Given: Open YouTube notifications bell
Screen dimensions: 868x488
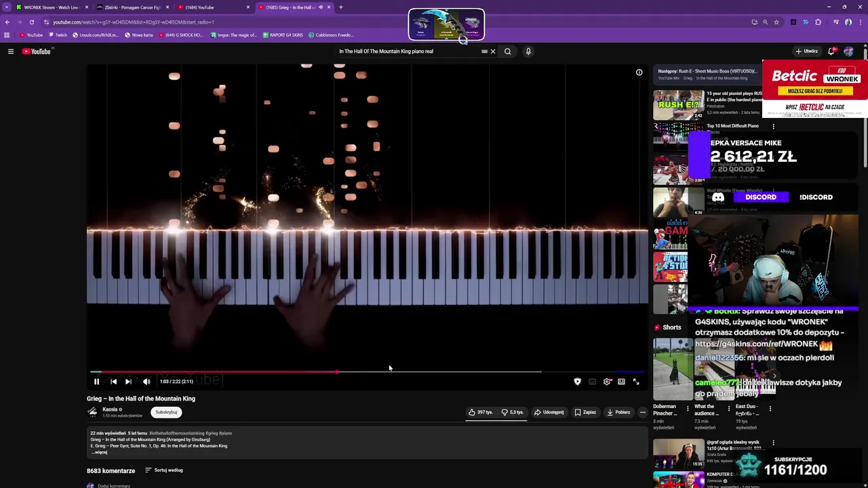Looking at the screenshot, I should pos(831,52).
